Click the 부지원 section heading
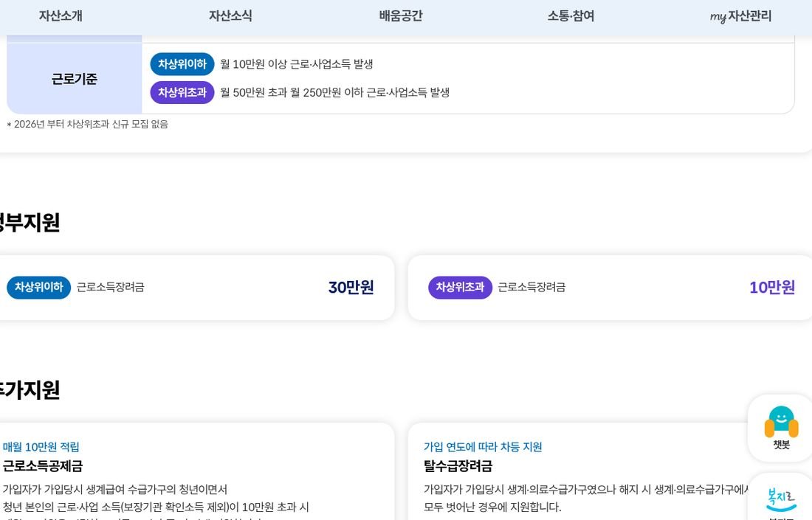Screen dimensions: 812x520 point(30,223)
